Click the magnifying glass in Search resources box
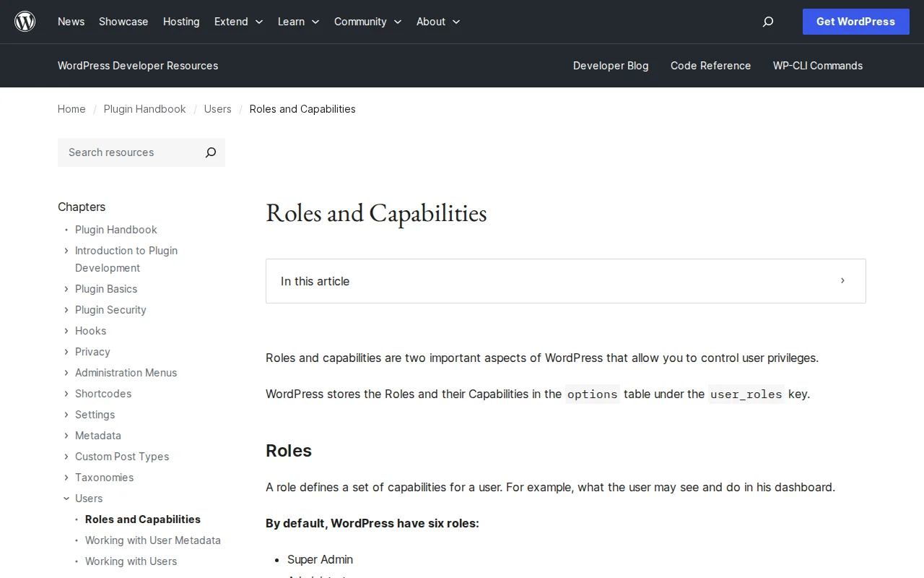The width and height of the screenshot is (924, 578). [210, 152]
